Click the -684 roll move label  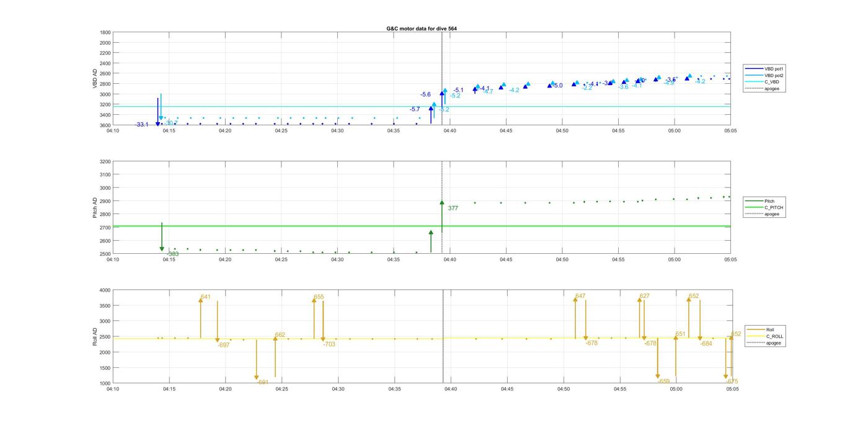tap(706, 343)
